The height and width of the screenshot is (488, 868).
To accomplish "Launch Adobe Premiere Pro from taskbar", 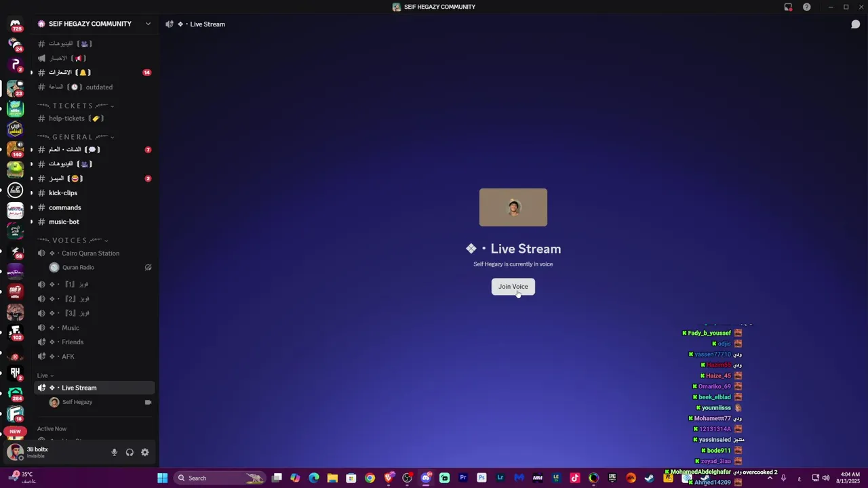I will tap(463, 478).
